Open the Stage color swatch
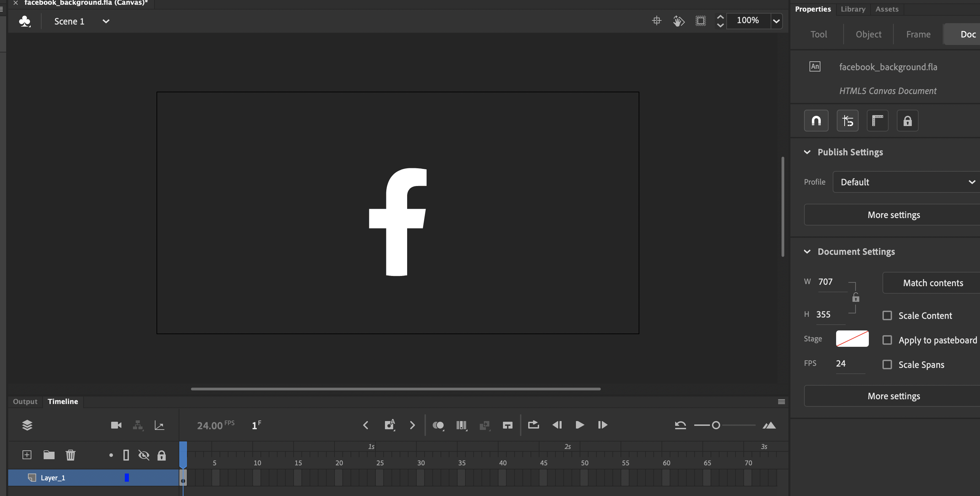The image size is (980, 496). (852, 339)
